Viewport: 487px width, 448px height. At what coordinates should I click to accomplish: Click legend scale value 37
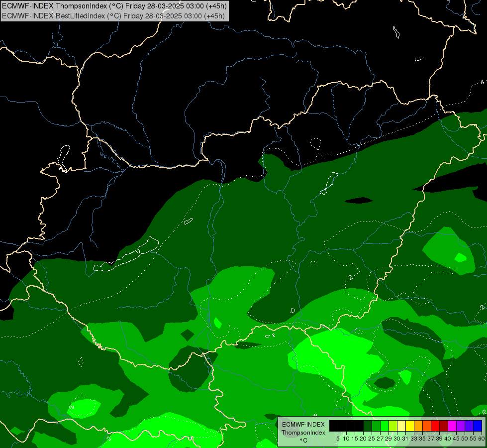[x=431, y=439]
